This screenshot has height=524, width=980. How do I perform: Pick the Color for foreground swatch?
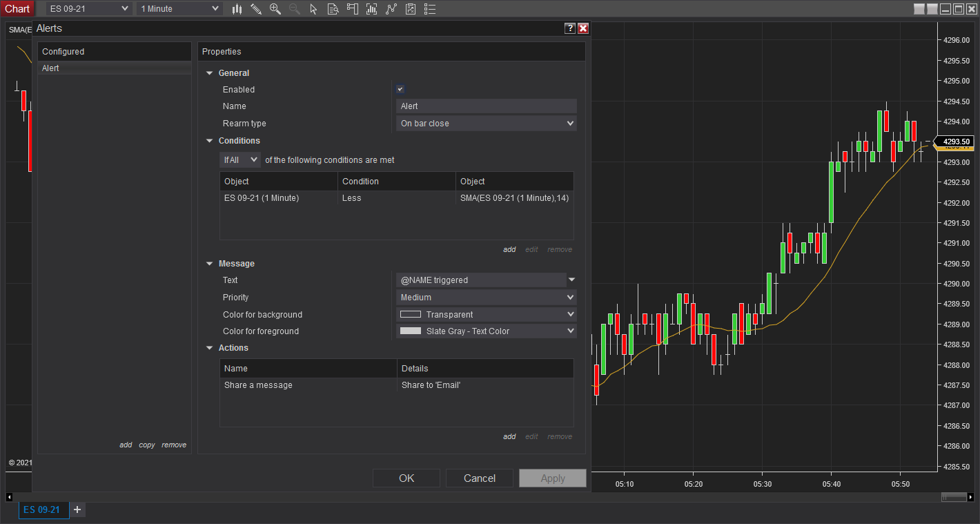point(411,331)
